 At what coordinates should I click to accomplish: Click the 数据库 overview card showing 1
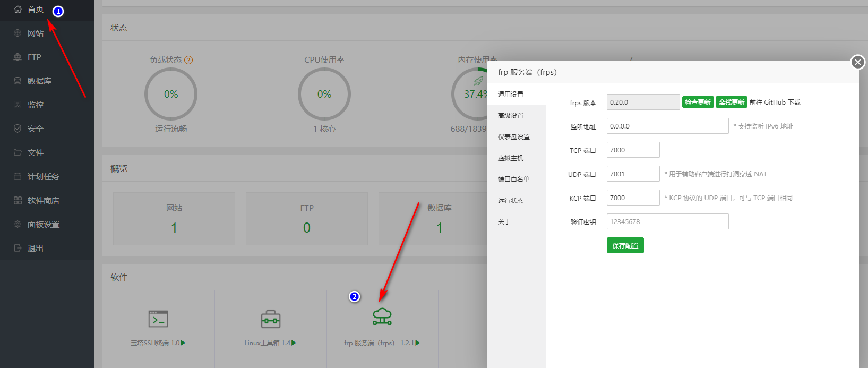click(433, 219)
